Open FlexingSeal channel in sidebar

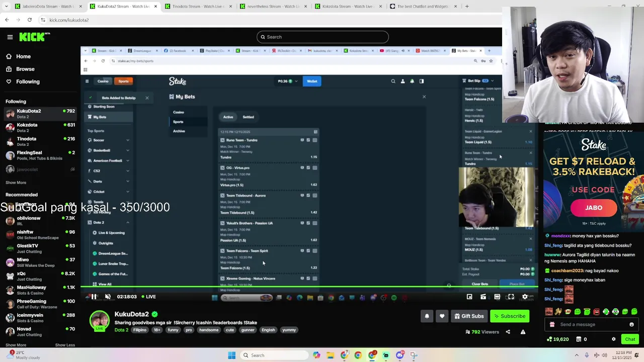click(x=40, y=155)
